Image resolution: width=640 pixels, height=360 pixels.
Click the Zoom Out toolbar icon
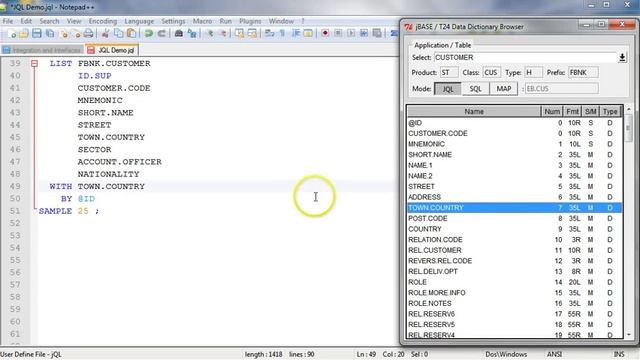[223, 33]
